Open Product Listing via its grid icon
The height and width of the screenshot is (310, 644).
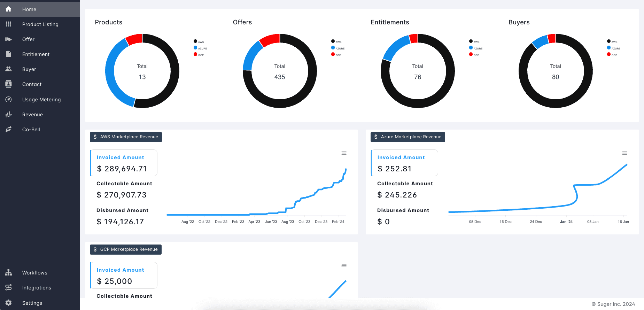(x=8, y=24)
